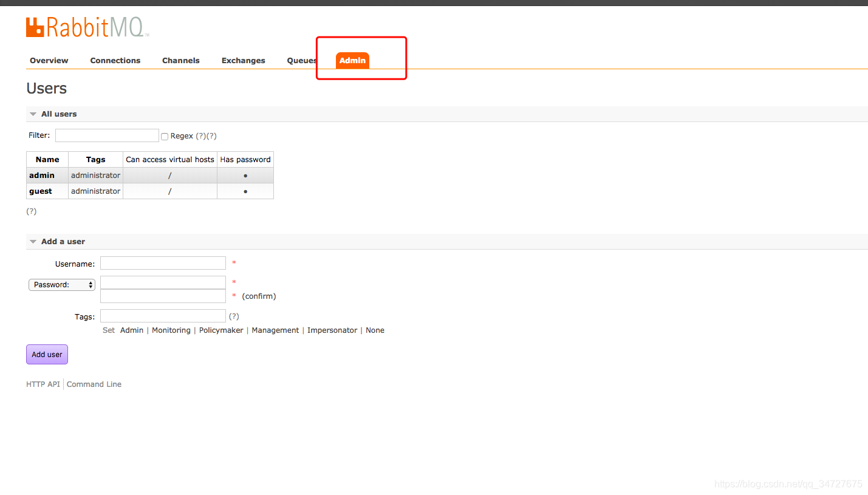This screenshot has height=495, width=868.
Task: Open the Exchanges tab
Action: click(x=244, y=61)
